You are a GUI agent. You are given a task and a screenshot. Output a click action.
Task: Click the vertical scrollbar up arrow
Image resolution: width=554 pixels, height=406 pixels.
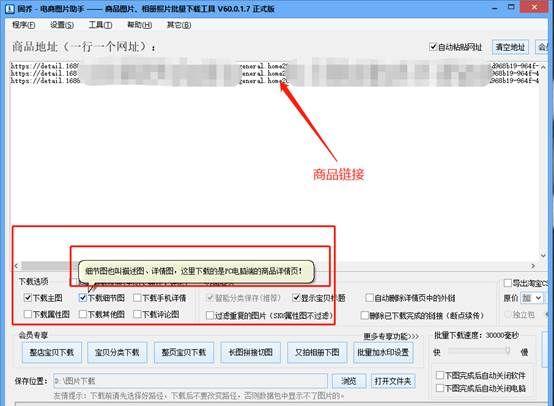point(543,66)
